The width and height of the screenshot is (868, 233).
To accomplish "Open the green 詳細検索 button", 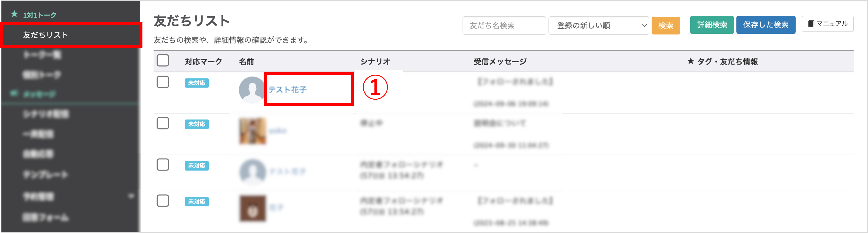I will tap(712, 25).
